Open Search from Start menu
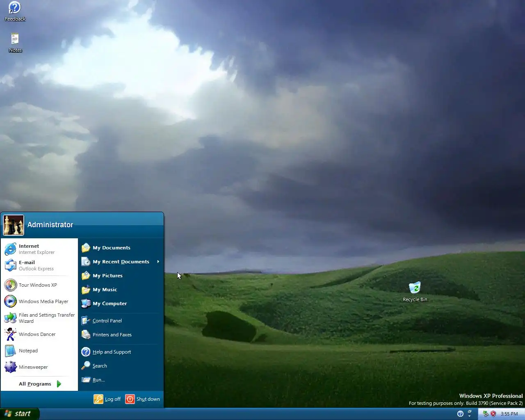The height and width of the screenshot is (420, 525). tap(121, 366)
